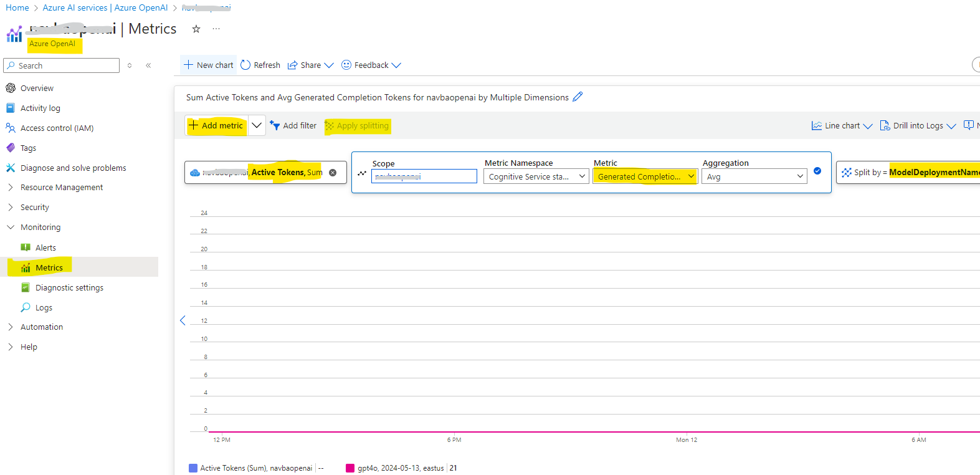Screen dimensions: 980x475
Task: Click the blue Active Tokens legend swatch
Action: coord(193,468)
